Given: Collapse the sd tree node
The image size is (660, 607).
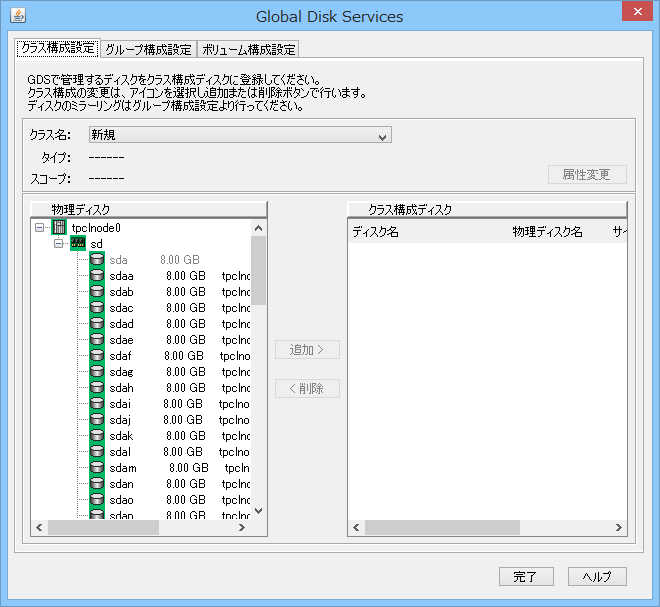Looking at the screenshot, I should [x=59, y=244].
